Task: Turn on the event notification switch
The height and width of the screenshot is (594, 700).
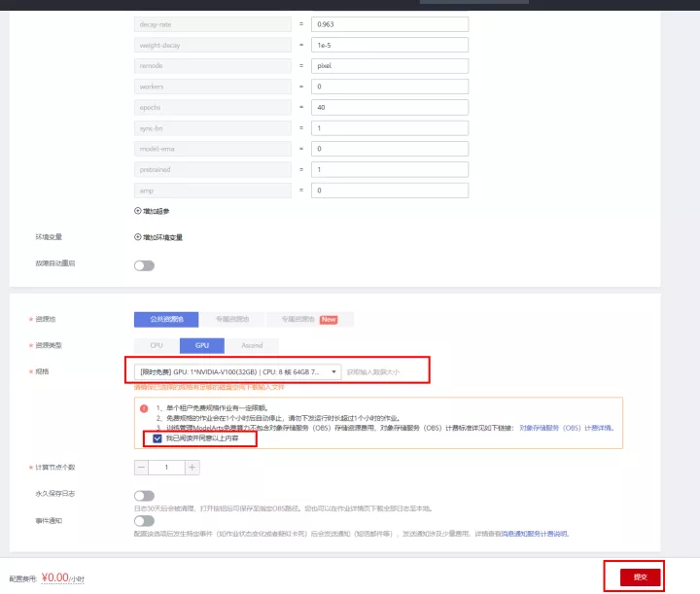Action: [x=144, y=521]
